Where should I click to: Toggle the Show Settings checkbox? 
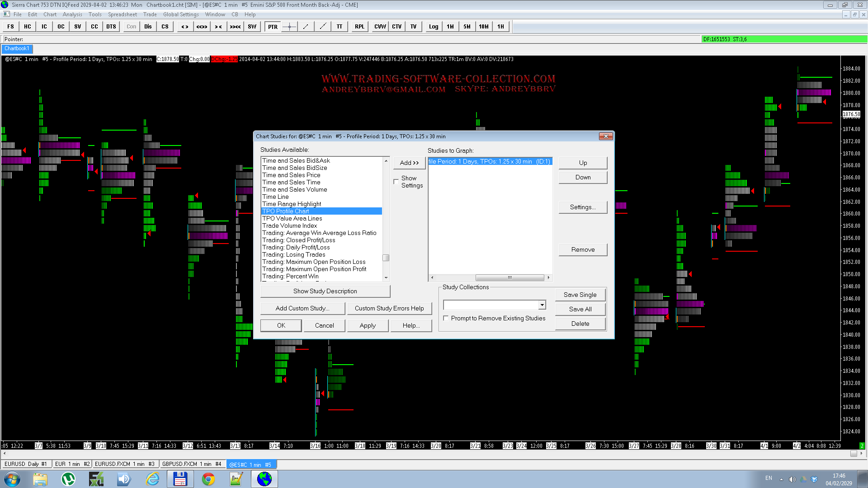point(396,182)
